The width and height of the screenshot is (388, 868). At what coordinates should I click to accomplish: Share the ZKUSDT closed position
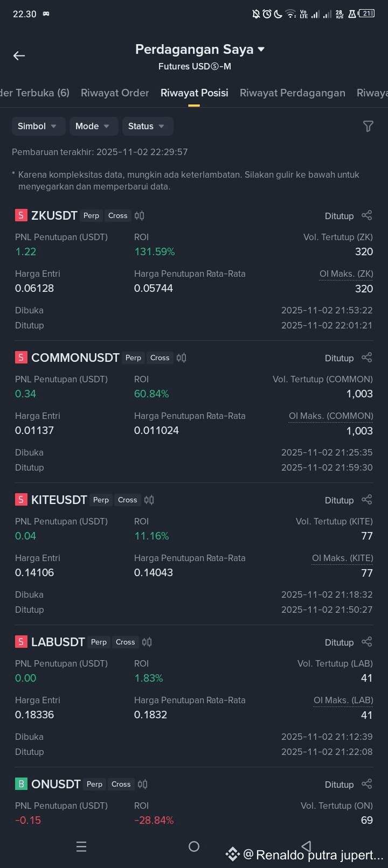click(x=367, y=215)
